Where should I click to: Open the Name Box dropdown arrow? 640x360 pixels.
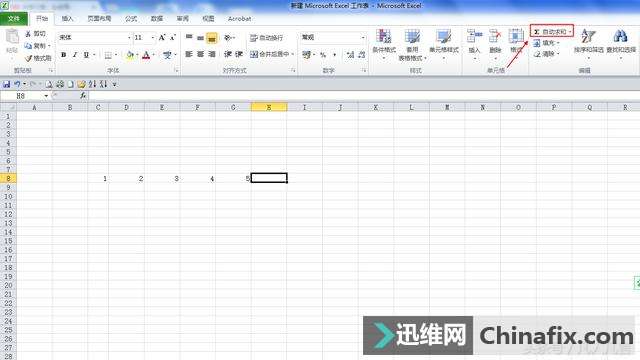(x=46, y=96)
